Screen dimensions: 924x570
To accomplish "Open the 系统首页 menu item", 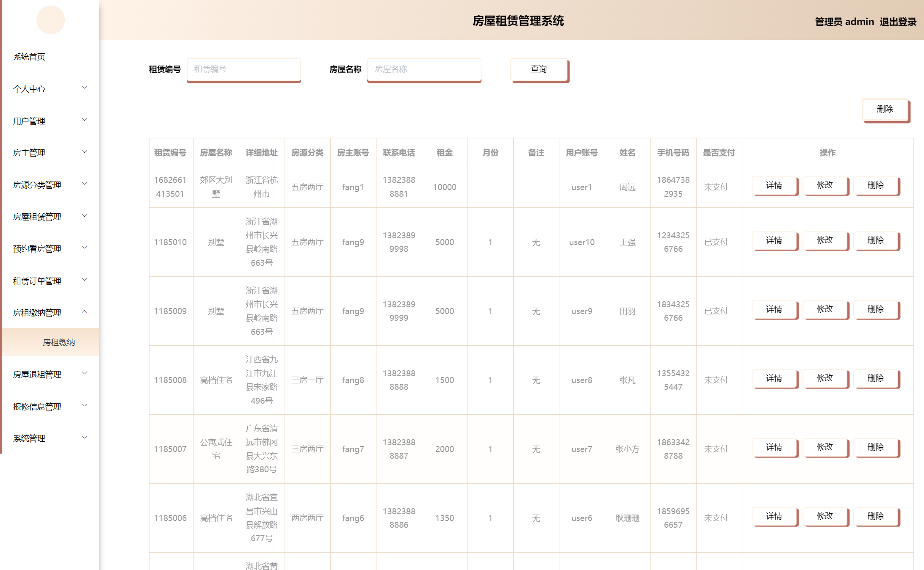I will 29,57.
